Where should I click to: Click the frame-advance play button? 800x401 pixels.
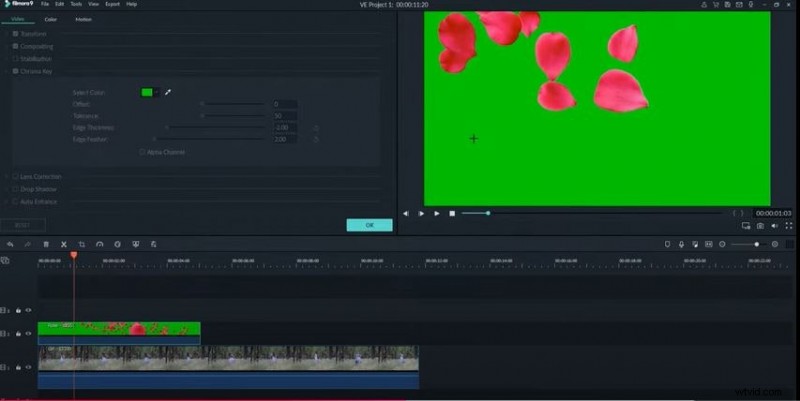421,213
